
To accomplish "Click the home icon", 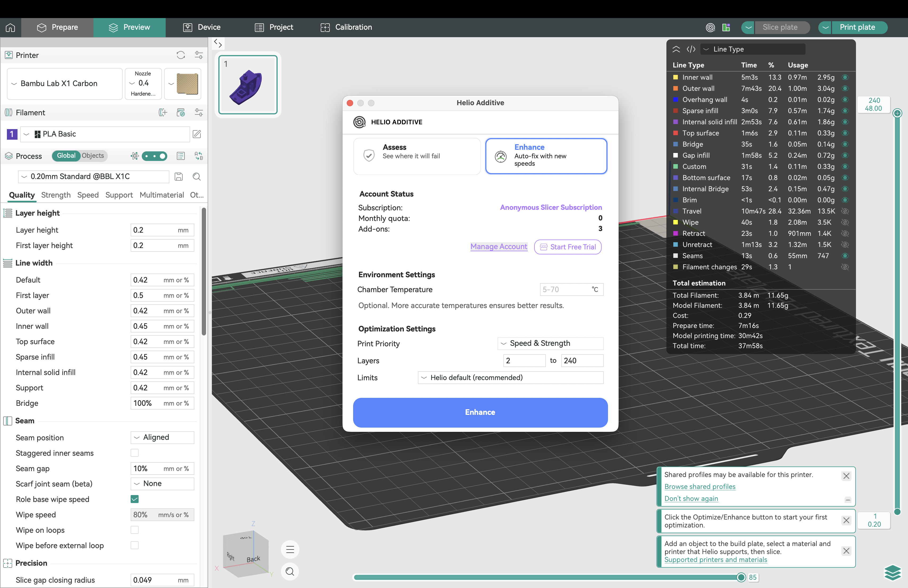I will tap(10, 27).
